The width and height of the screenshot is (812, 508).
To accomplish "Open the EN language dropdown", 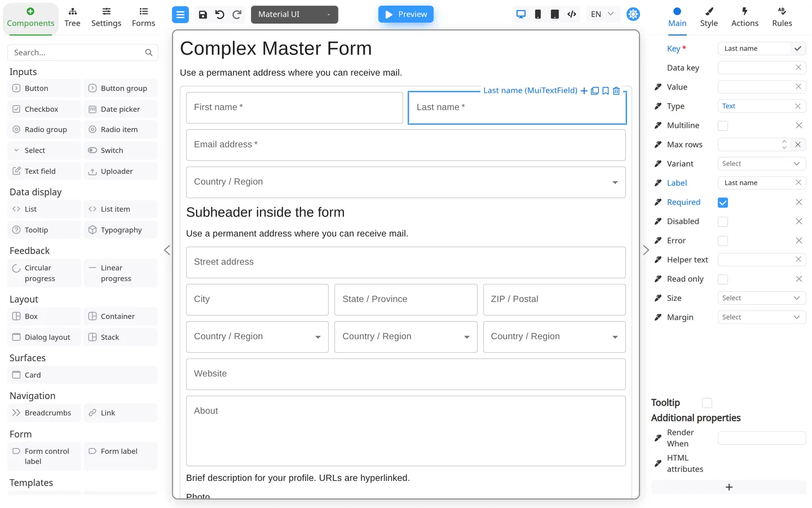I will [602, 15].
